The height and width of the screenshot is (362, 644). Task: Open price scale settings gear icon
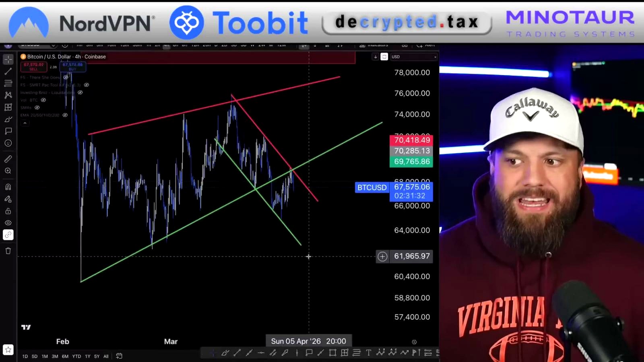click(x=414, y=342)
